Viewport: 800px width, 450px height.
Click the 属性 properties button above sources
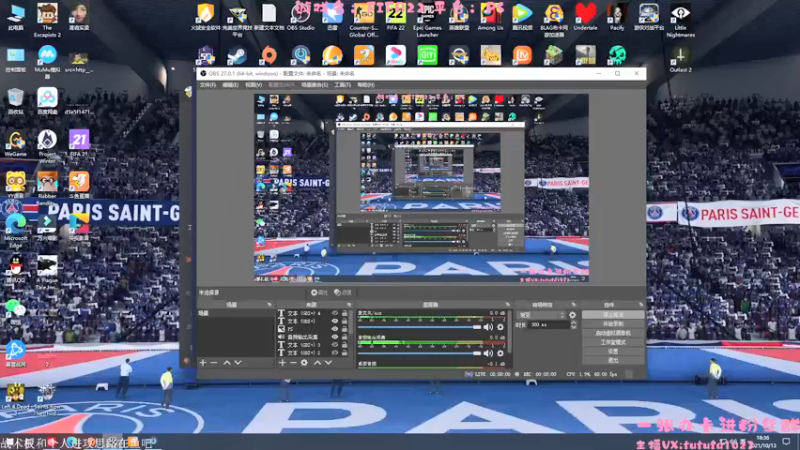[319, 292]
